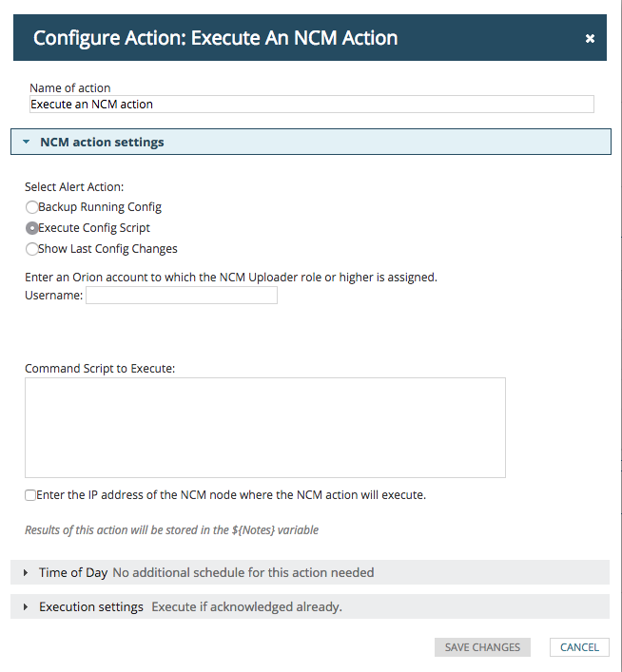Select the Backup Running Config radio button

point(31,207)
